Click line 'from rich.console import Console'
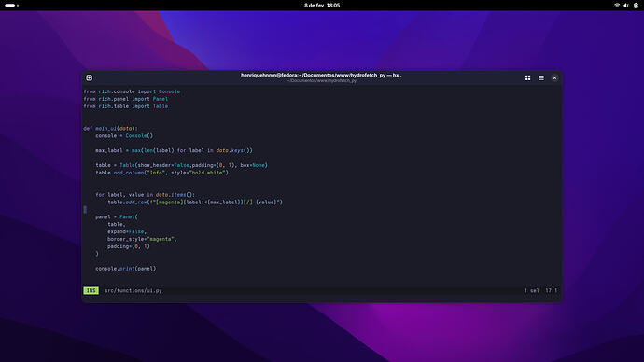Image resolution: width=644 pixels, height=362 pixels. click(132, 91)
